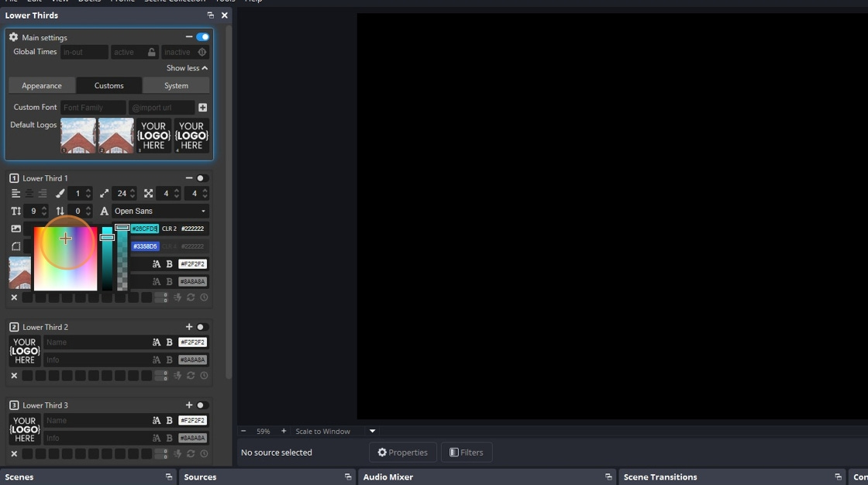Toggle Lower Third 2 switch
The width and height of the screenshot is (868, 485).
(x=202, y=327)
